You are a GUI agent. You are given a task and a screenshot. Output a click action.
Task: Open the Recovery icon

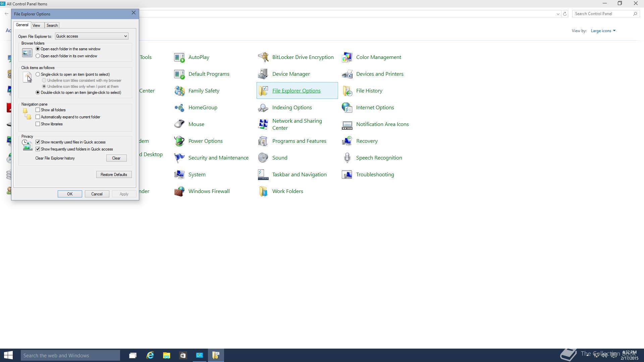[x=347, y=141]
